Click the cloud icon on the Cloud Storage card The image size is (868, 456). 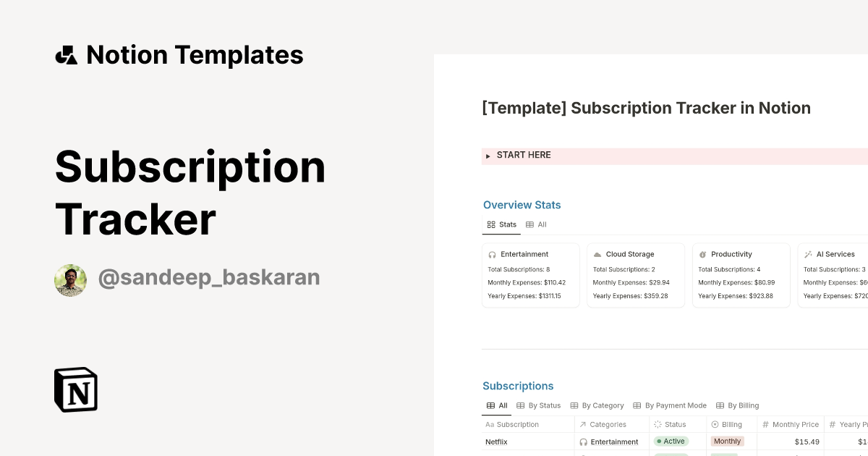(x=597, y=254)
